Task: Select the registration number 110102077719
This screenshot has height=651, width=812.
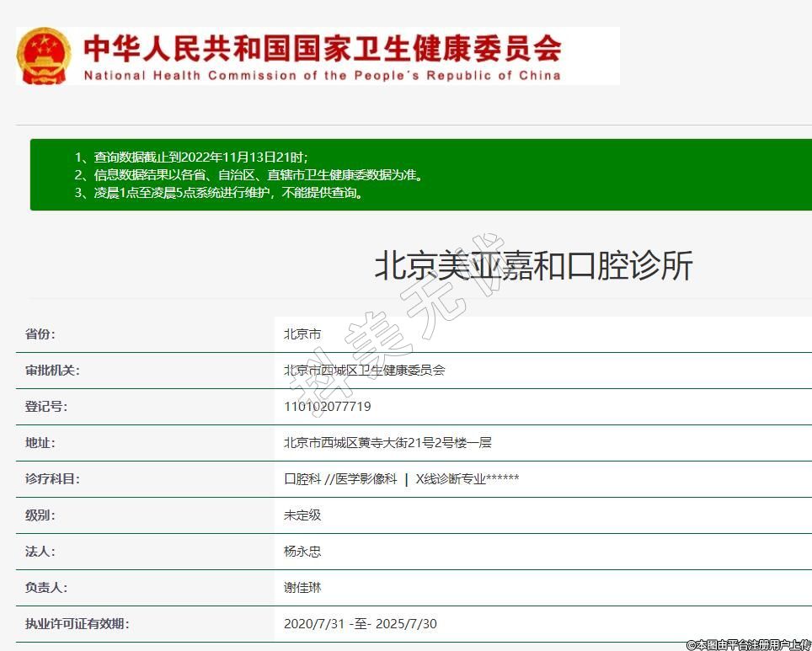Action: coord(327,407)
